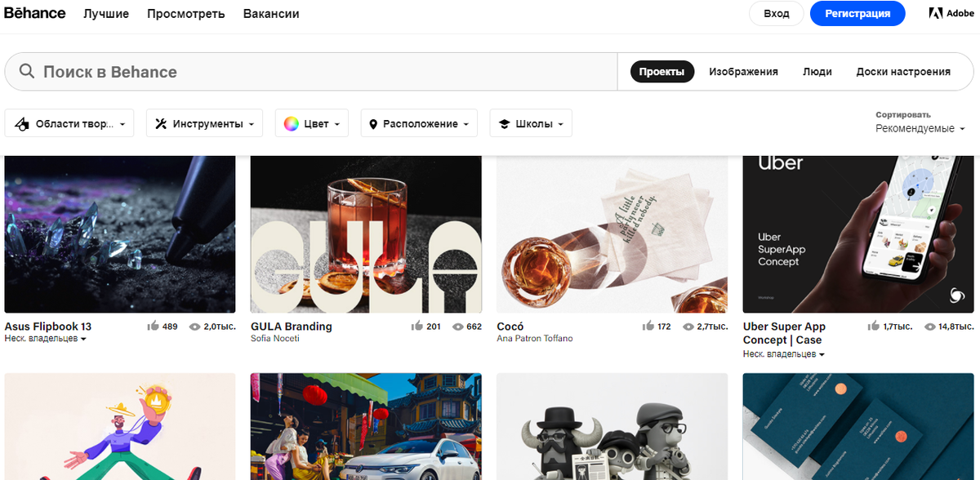Click thumbs-up icon on Uber Super App
The image size is (980, 480).
click(874, 327)
